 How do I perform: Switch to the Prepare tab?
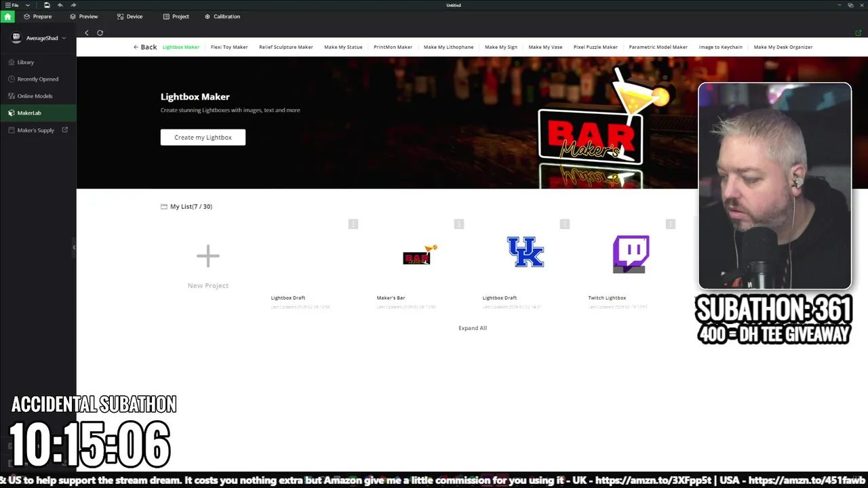pyautogui.click(x=37, y=16)
